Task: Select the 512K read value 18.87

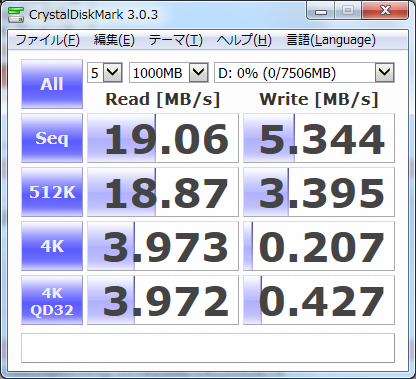Action: pos(163,192)
